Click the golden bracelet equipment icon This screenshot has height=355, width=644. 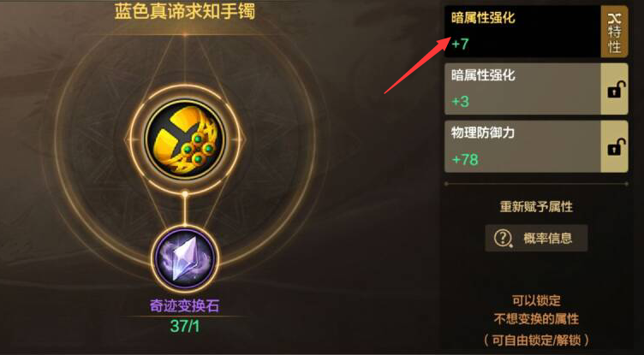tap(185, 139)
